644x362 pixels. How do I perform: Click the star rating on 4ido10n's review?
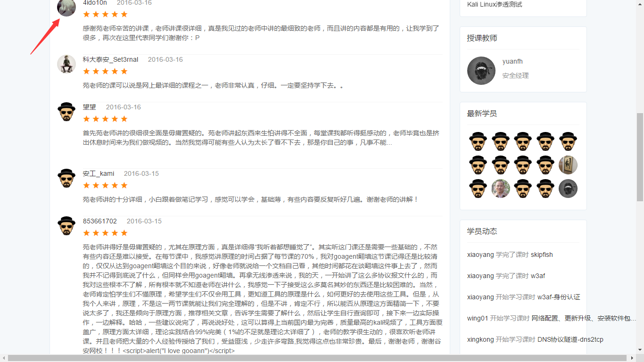click(x=106, y=14)
